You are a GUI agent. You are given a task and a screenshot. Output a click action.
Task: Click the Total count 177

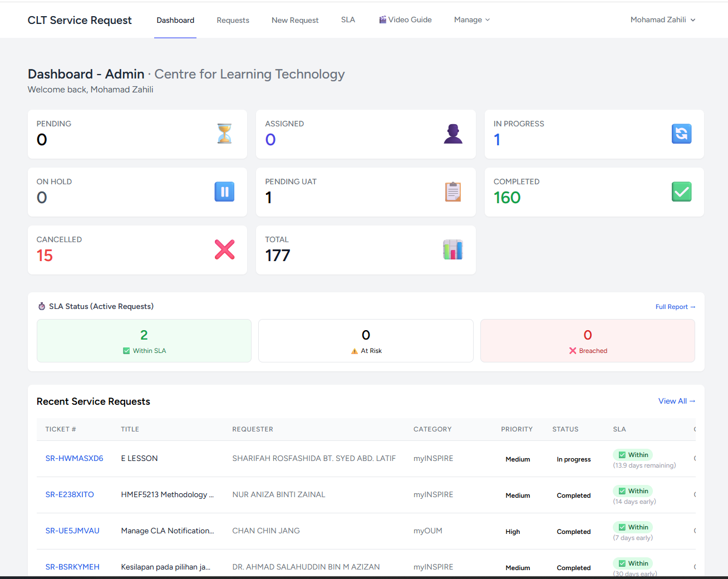(278, 256)
